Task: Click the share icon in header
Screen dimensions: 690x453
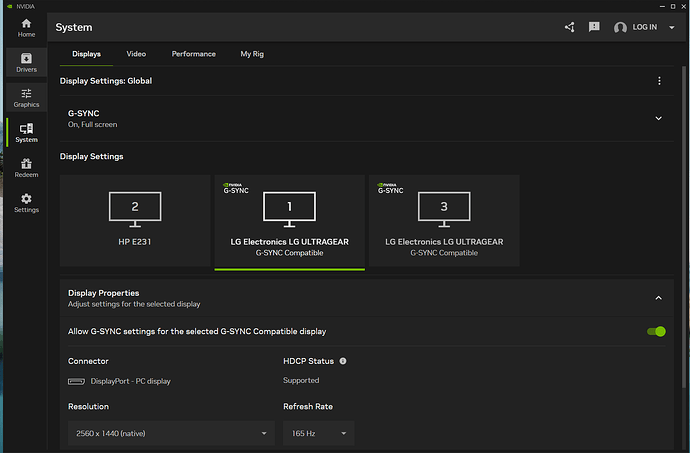Action: click(569, 27)
